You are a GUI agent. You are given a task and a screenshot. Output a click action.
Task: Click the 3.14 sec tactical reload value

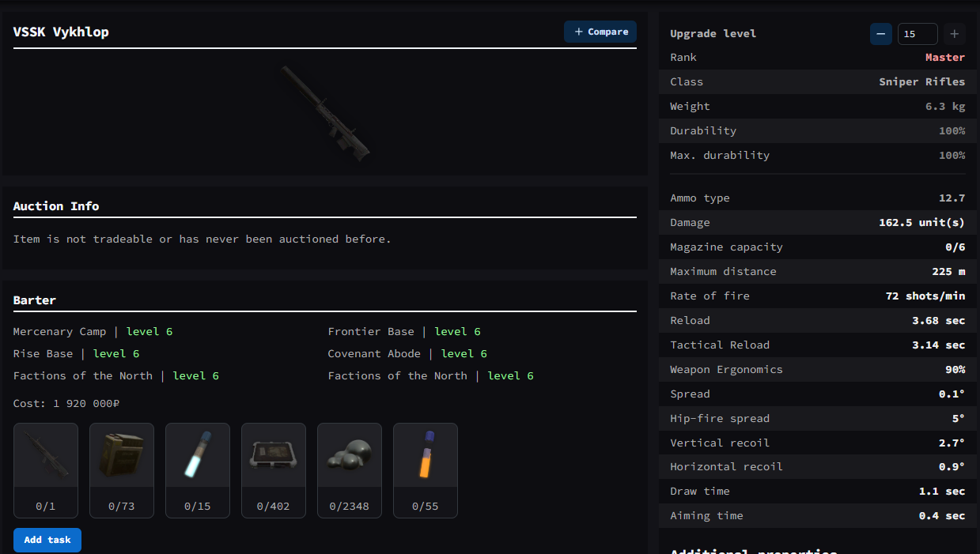939,345
